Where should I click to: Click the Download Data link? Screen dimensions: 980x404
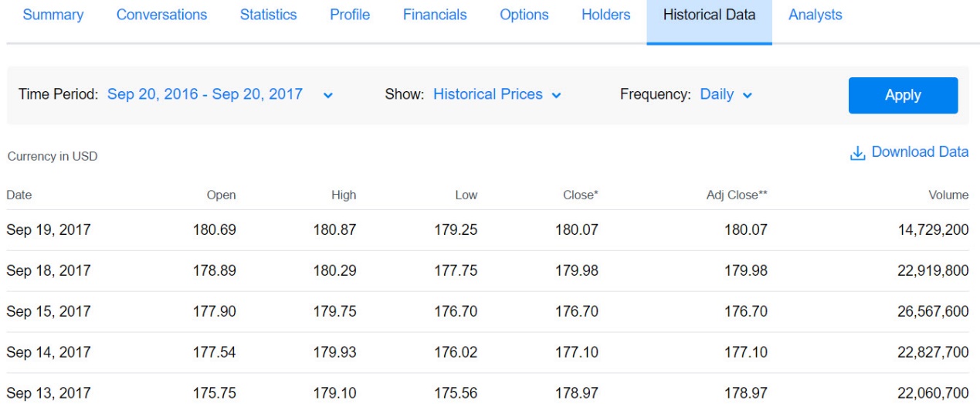point(919,152)
